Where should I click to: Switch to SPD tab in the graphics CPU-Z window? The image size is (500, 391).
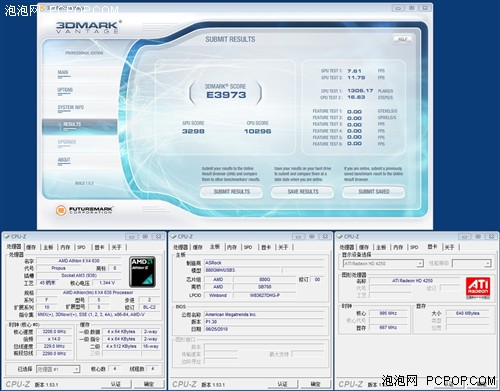[414, 247]
